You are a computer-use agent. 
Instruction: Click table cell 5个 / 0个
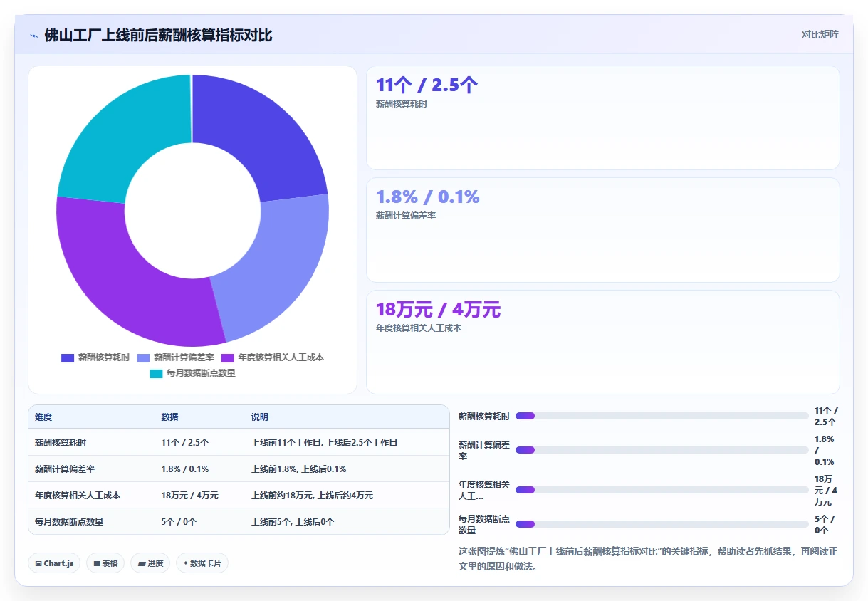179,522
